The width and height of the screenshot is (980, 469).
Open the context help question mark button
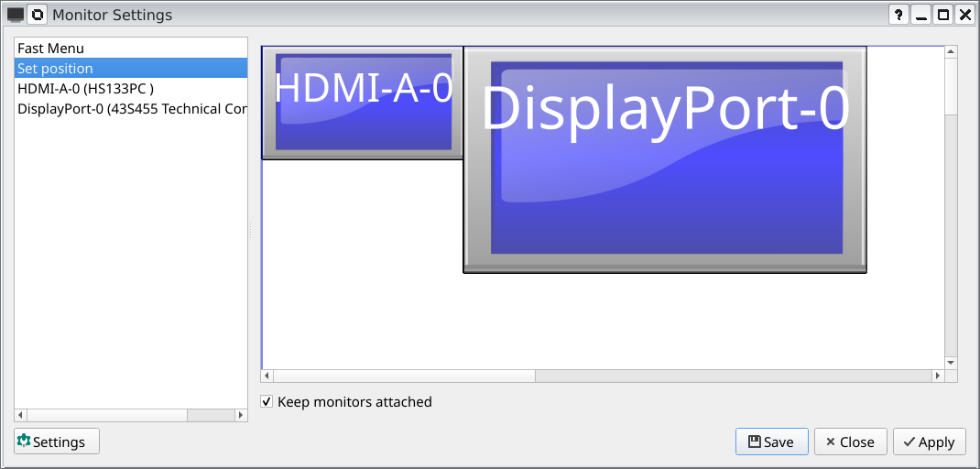pyautogui.click(x=898, y=15)
